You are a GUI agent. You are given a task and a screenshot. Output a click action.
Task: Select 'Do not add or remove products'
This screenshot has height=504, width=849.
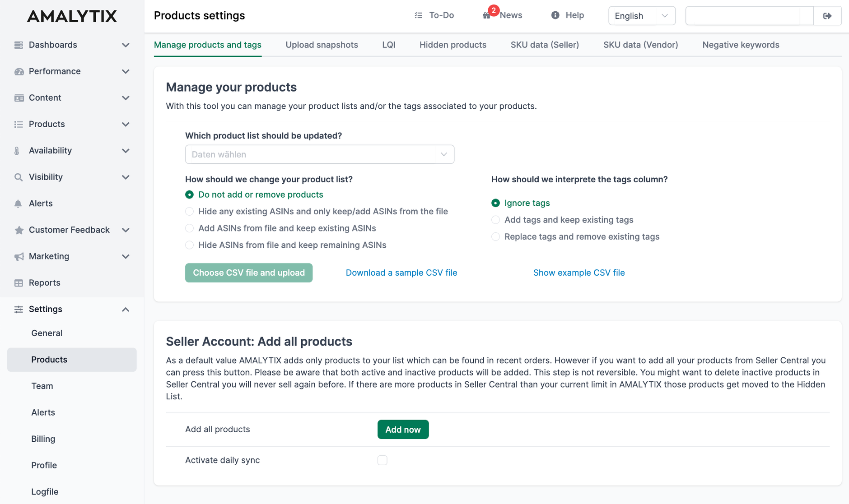pos(189,194)
